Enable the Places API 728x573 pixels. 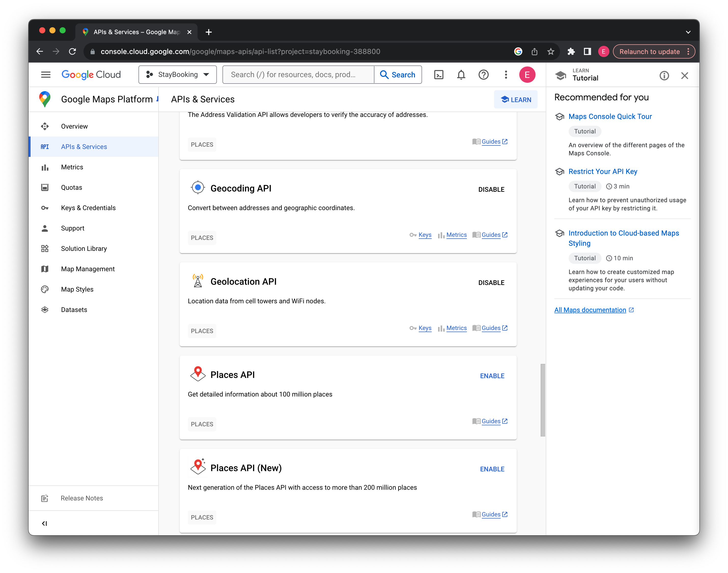pyautogui.click(x=492, y=376)
